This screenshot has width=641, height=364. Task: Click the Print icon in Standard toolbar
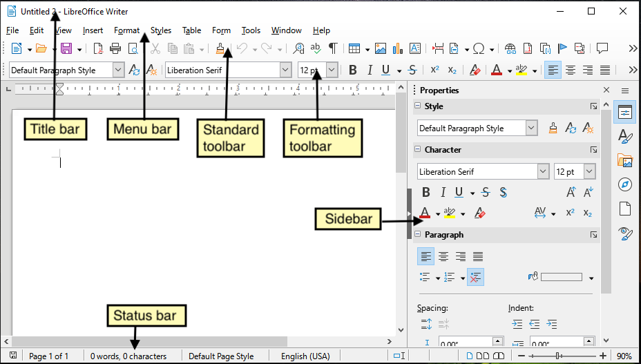[x=115, y=48]
